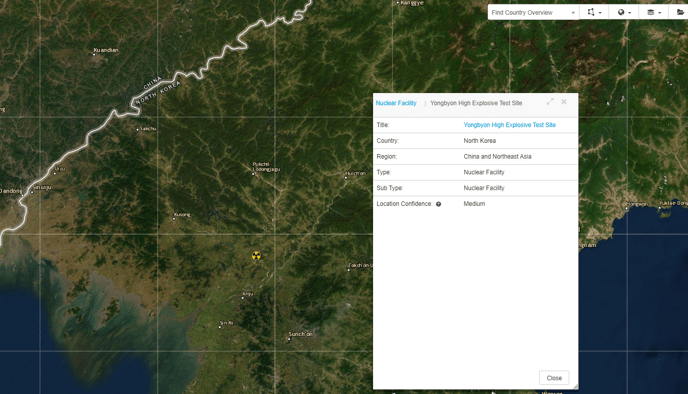Click the Kusong city label on map
The image size is (688, 394).
pyautogui.click(x=182, y=215)
